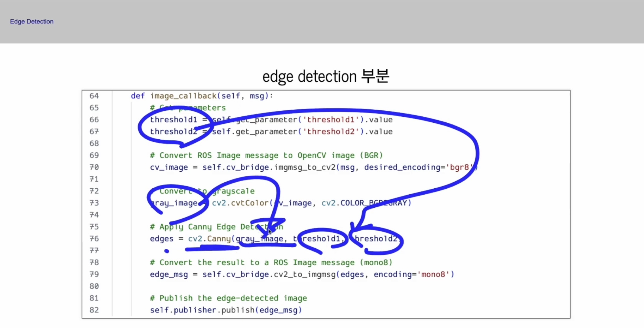Click the self.publisher.publish call
Viewport: 644px width, 328px height.
click(202, 310)
